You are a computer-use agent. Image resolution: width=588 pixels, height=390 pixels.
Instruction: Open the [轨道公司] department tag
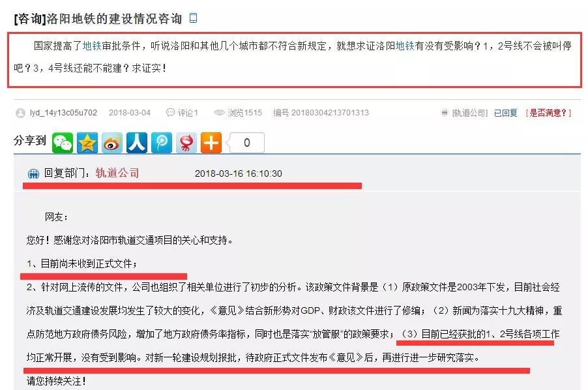tap(470, 113)
